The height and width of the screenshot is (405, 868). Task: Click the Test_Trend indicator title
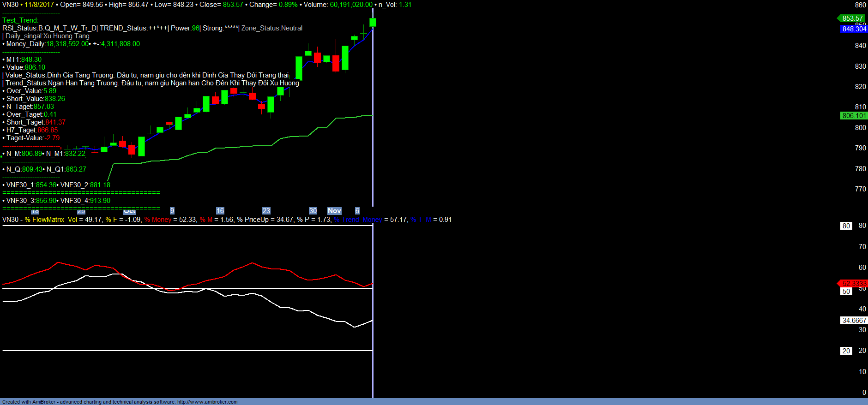(x=20, y=20)
